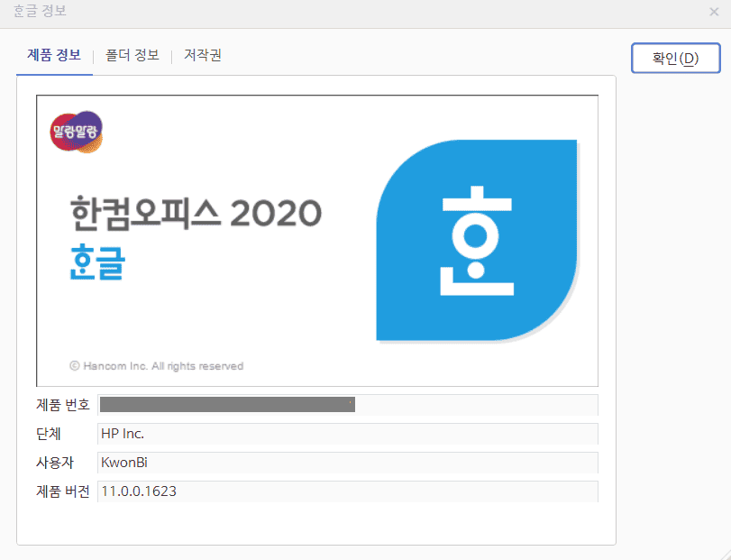Screen dimensions: 731x560
Task: Click the 확인(D) button
Action: coord(675,59)
